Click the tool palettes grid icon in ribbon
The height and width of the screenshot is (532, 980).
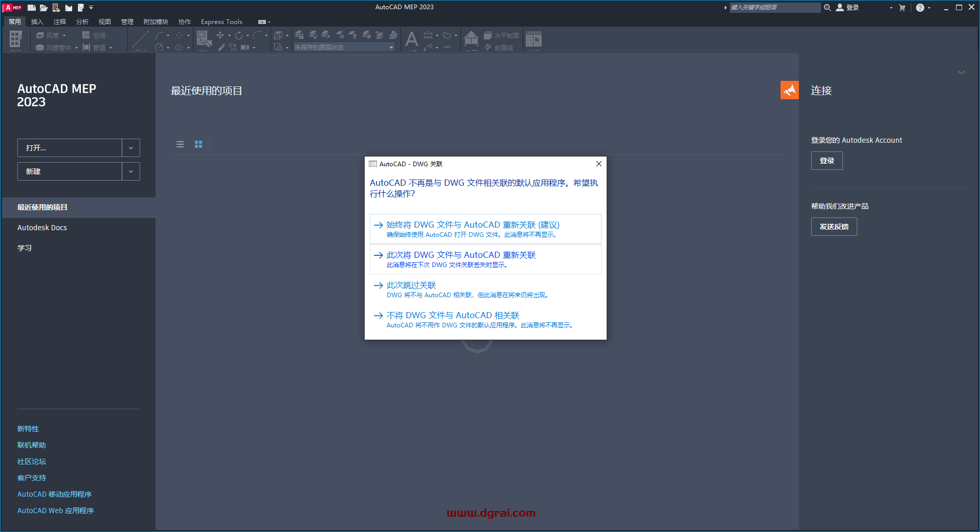[16, 39]
